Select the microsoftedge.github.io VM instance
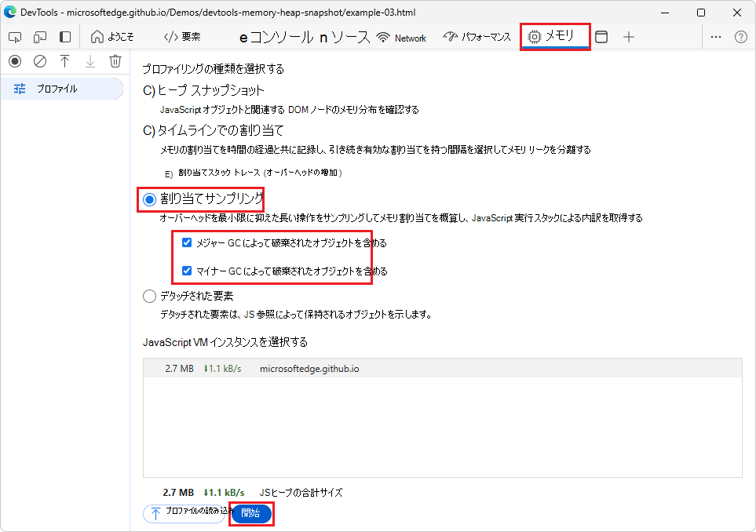This screenshot has width=756, height=532. [314, 368]
